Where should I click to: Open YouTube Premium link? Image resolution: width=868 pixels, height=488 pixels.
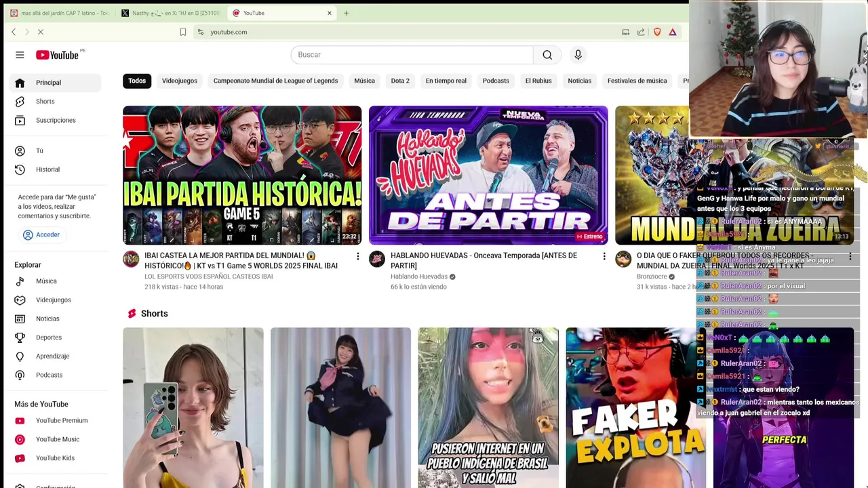tap(55, 420)
